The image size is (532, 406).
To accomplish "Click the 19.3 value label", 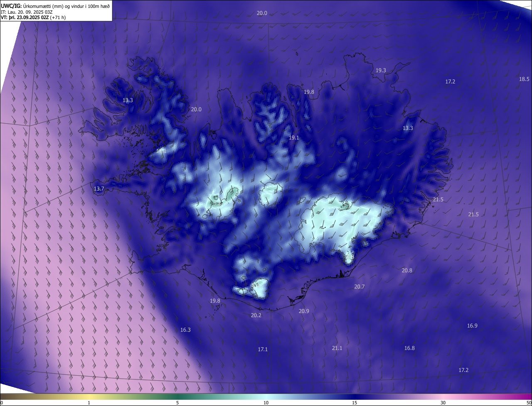I will [381, 71].
